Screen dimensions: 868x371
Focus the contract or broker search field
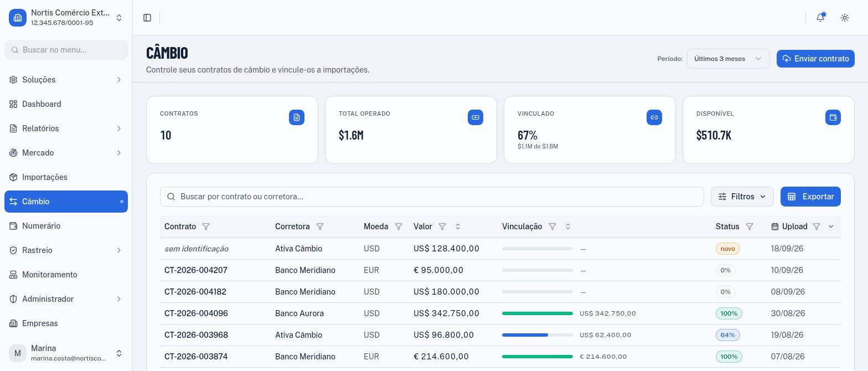click(432, 197)
